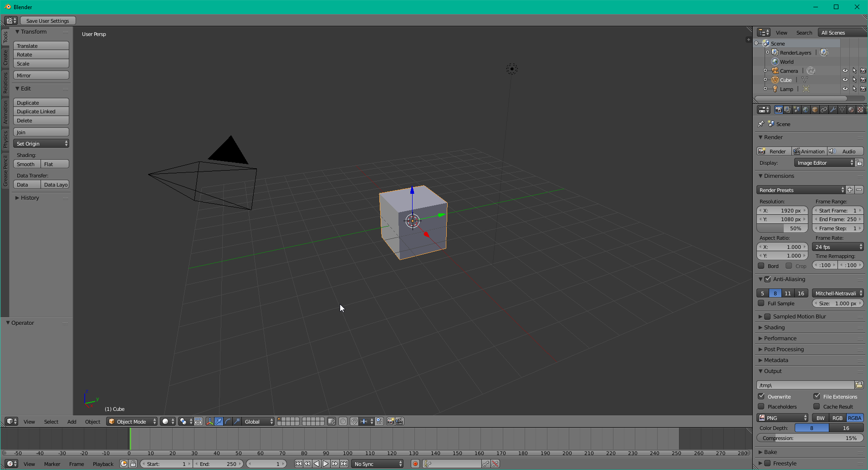This screenshot has width=868, height=470.
Task: Click the pin icon beside Scene breadcrumb
Action: (761, 124)
